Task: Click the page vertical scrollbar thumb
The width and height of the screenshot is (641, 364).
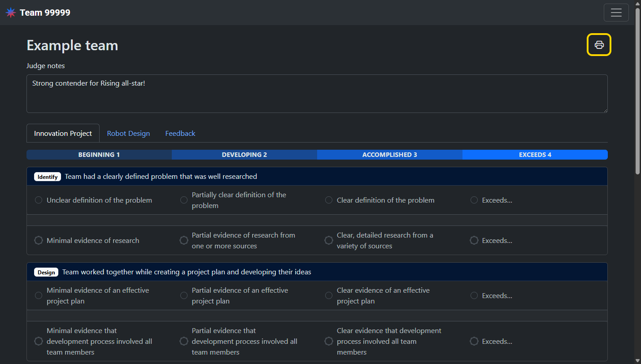Action: 637,90
